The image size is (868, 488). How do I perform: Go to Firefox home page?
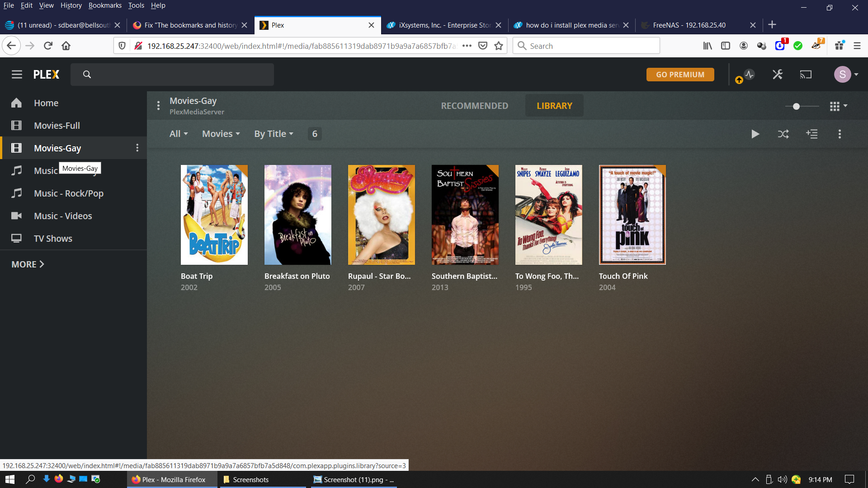coord(66,46)
